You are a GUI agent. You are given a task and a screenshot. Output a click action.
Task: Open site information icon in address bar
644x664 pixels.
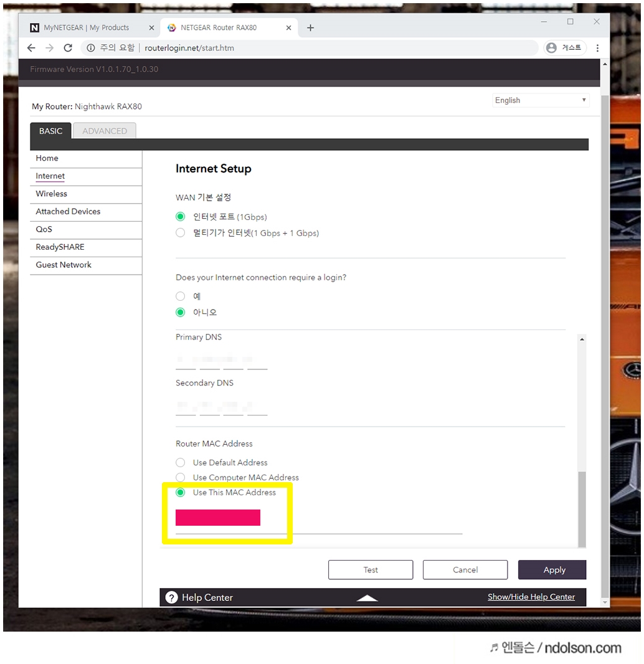coord(90,48)
